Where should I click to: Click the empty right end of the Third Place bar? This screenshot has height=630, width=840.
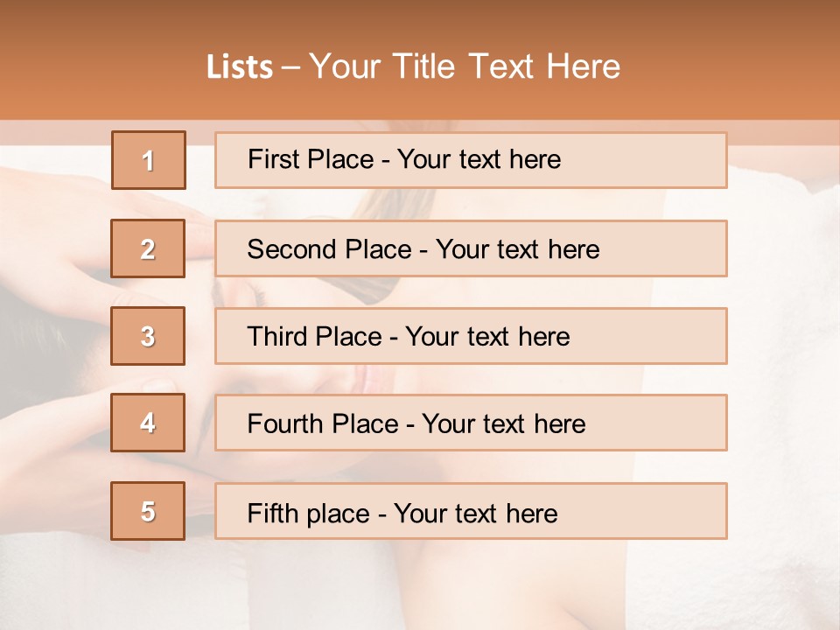[x=665, y=336]
